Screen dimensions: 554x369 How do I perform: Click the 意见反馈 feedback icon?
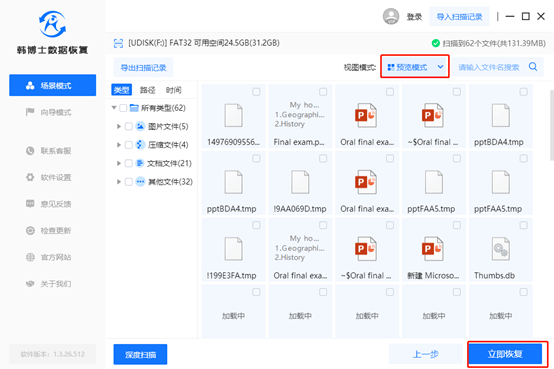(x=30, y=204)
